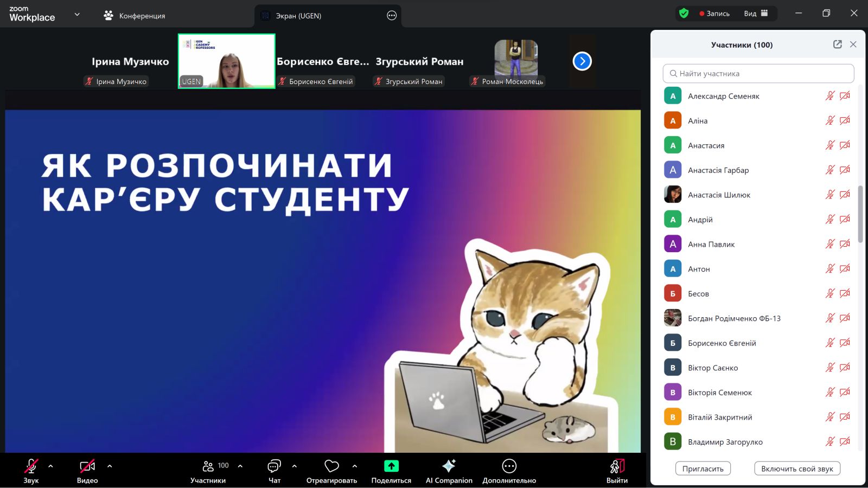This screenshot has height=488, width=868.
Task: Close the Participants panel
Action: 853,44
